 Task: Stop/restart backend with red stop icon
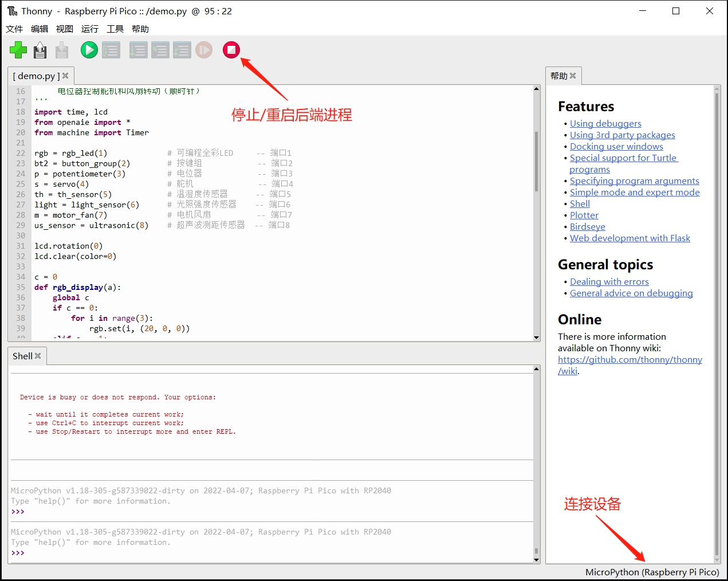[231, 50]
